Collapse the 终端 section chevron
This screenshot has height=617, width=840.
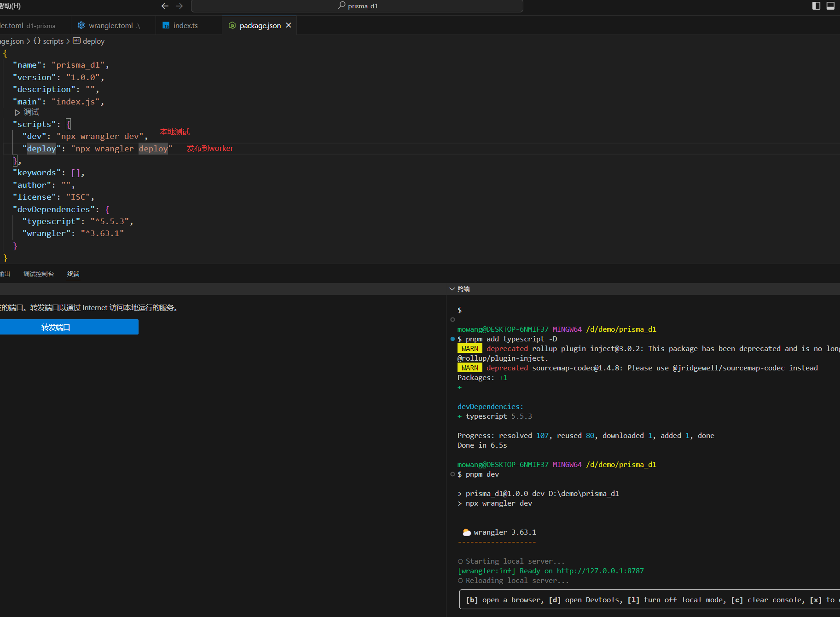[x=452, y=289]
